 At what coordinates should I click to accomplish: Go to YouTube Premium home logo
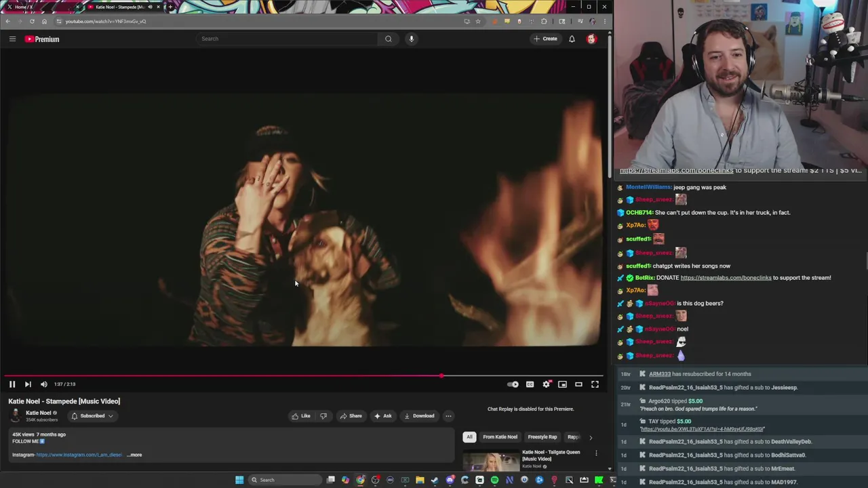42,39
